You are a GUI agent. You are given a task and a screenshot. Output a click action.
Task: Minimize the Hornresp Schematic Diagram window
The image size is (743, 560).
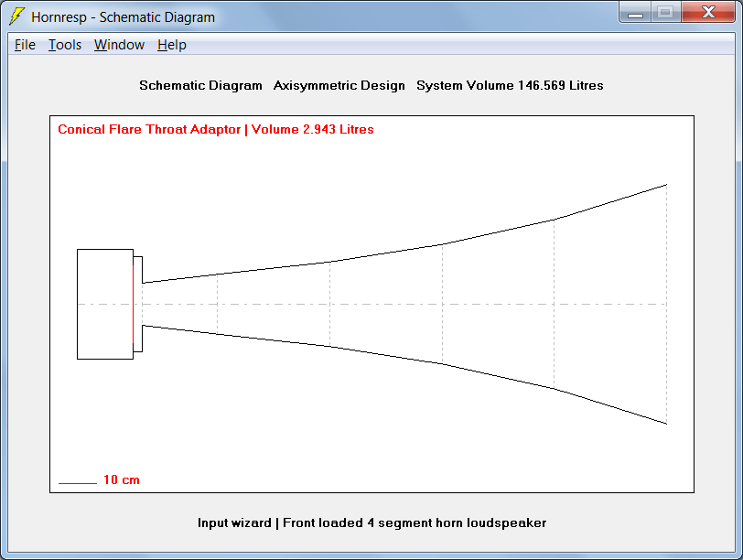pos(635,13)
